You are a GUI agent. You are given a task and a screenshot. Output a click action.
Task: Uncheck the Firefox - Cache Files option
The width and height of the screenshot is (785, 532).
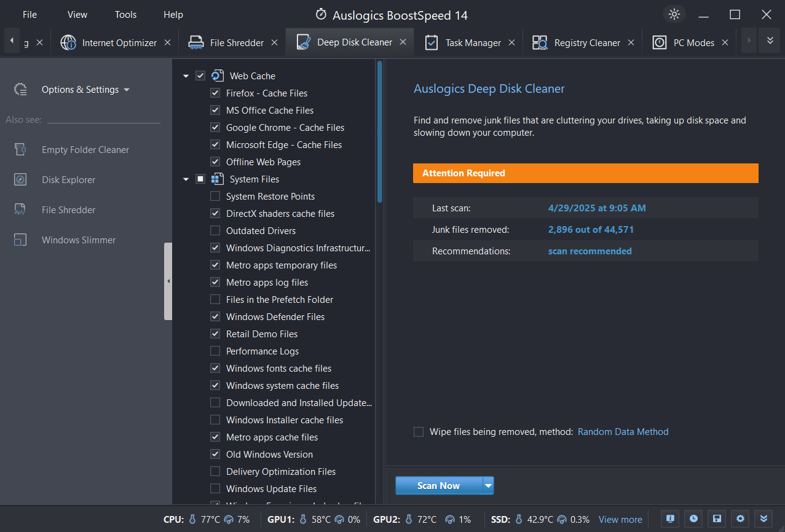click(215, 93)
